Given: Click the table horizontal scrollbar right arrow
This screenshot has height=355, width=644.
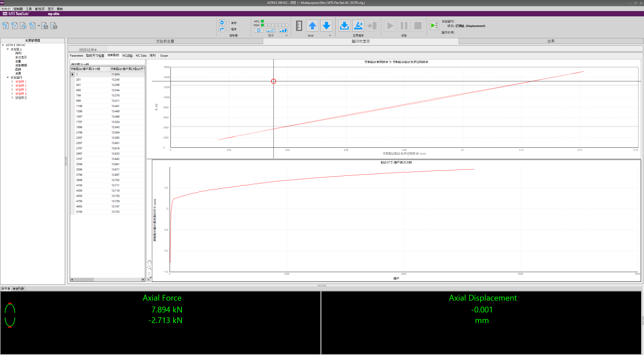Looking at the screenshot, I should tap(143, 280).
